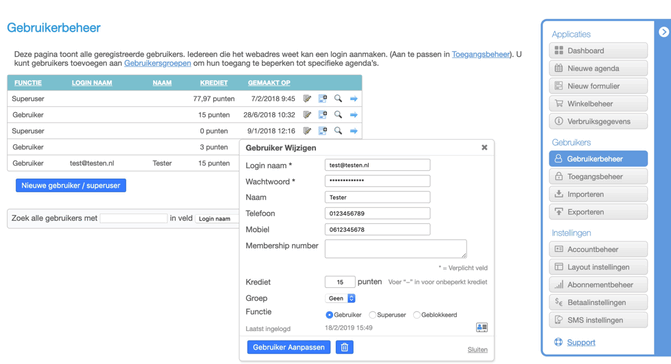This screenshot has height=364, width=671.
Task: Click the 0 punten credit cell
Action: point(214,131)
